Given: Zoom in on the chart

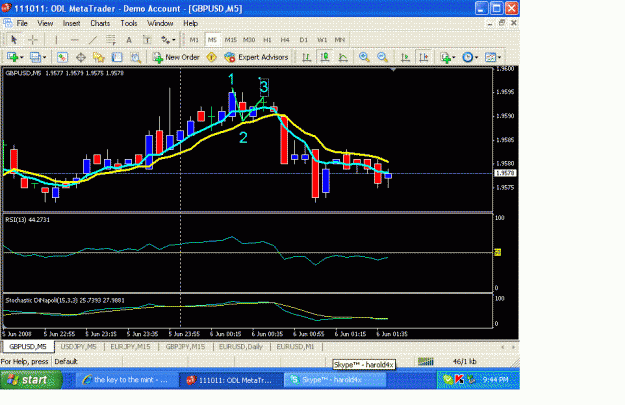Looking at the screenshot, I should [x=364, y=57].
